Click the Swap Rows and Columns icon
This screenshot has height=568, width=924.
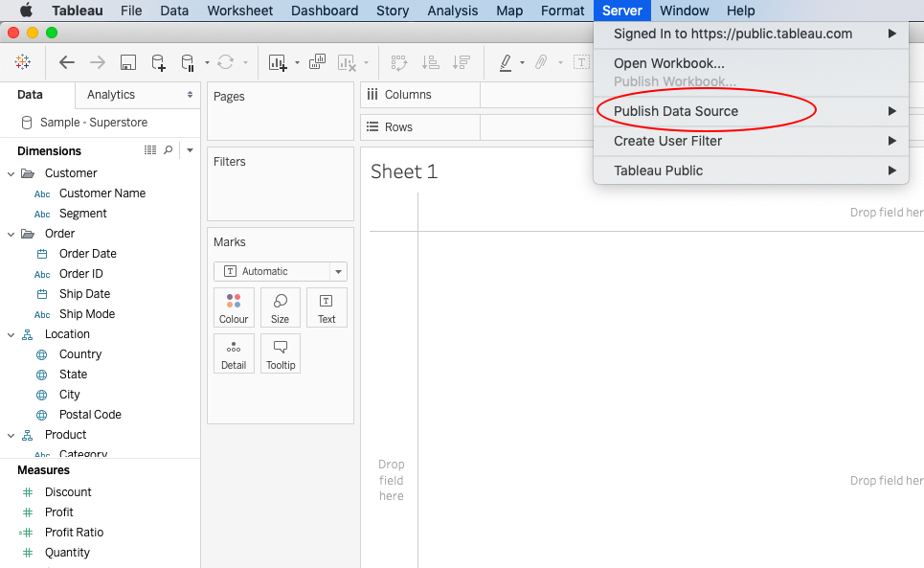click(399, 62)
